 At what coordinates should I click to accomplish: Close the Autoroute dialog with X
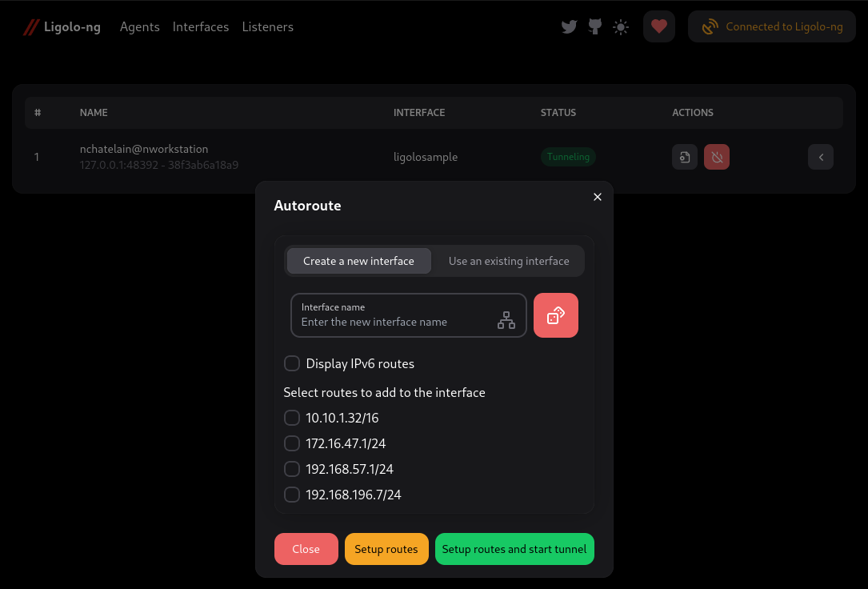598,197
